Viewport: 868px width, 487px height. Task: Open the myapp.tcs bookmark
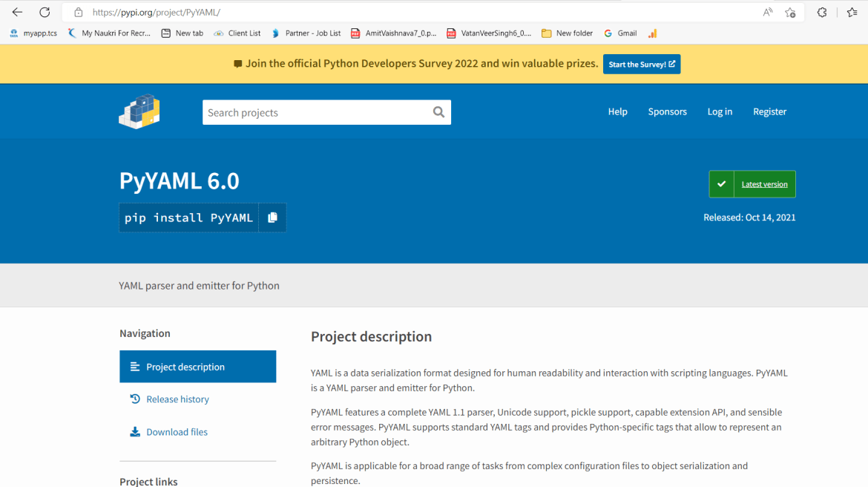tap(33, 33)
